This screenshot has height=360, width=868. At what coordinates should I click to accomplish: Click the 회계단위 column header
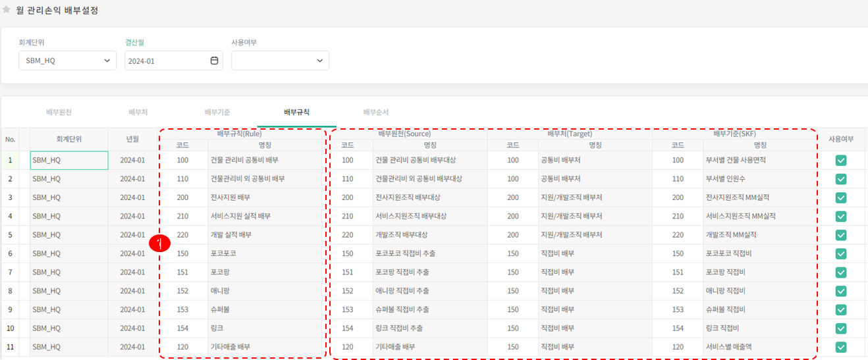coord(68,140)
